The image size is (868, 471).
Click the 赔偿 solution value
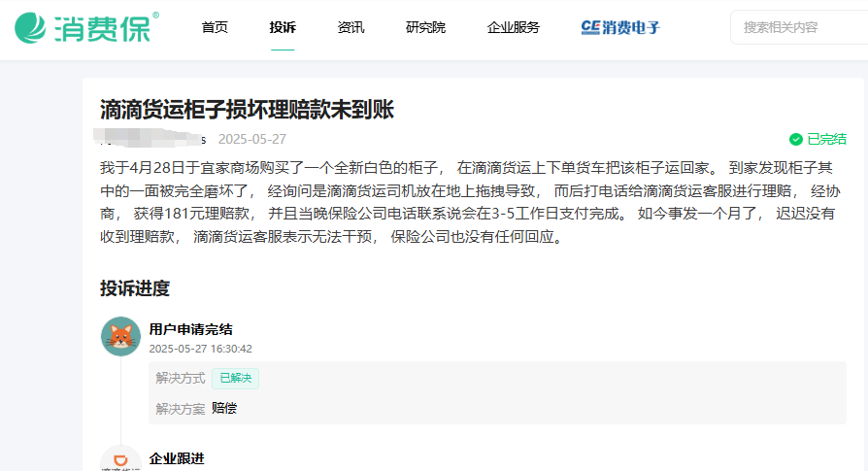click(224, 409)
